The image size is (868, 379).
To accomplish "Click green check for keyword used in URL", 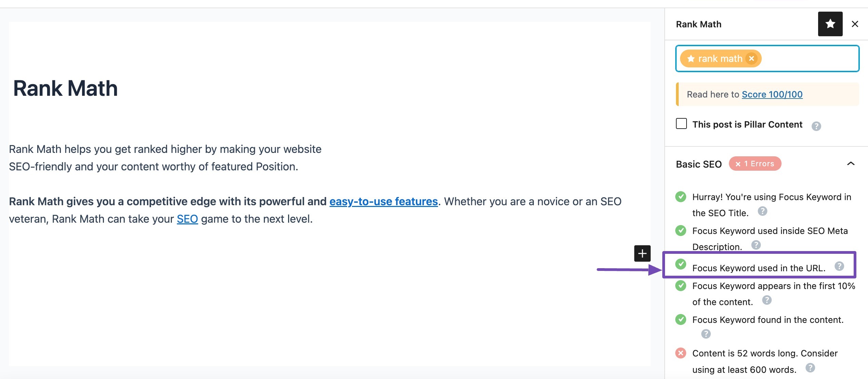I will [x=681, y=264].
